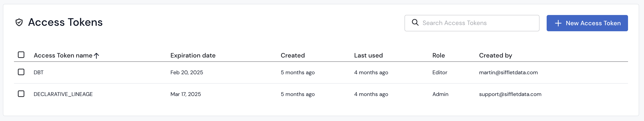
Task: Sort by the Created column header
Action: (x=293, y=55)
